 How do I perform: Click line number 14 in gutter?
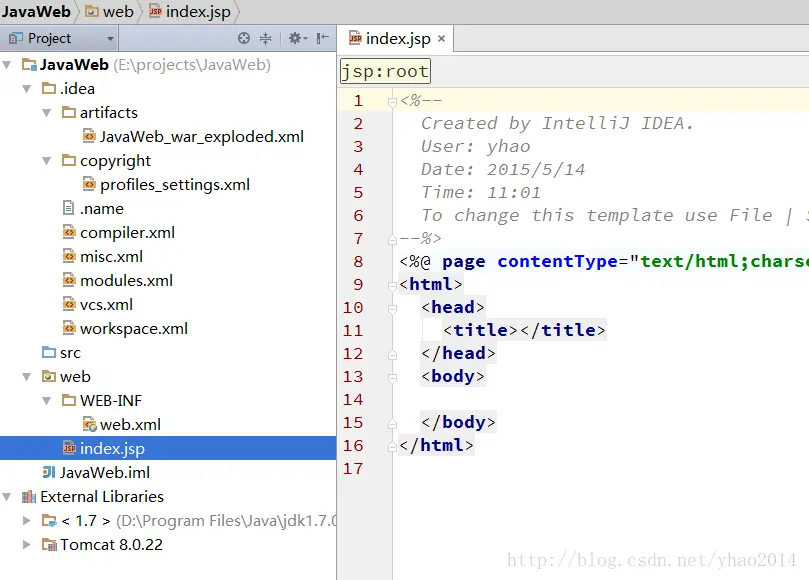(x=353, y=400)
